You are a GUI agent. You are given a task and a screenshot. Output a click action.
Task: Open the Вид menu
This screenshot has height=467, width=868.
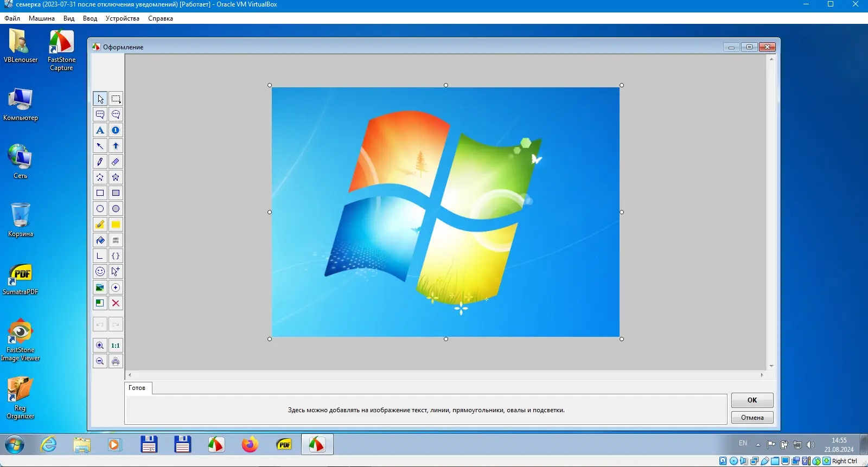click(69, 18)
